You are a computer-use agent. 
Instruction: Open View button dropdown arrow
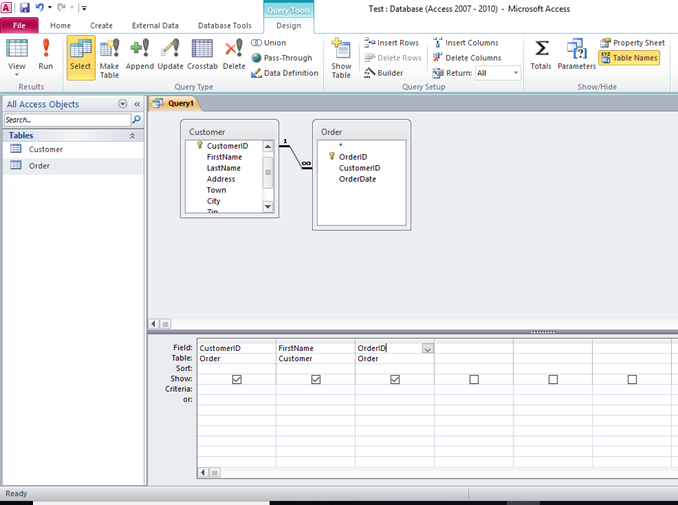16,75
